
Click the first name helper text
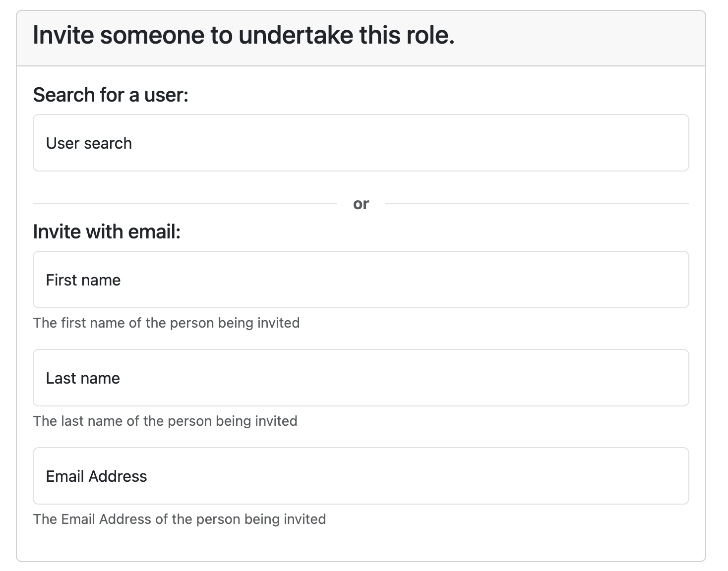point(166,323)
